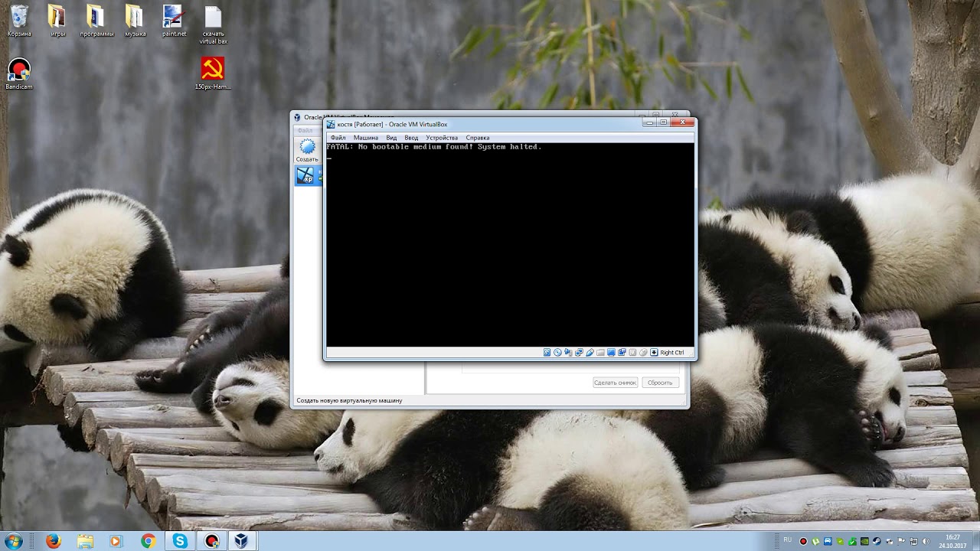Image resolution: width=980 pixels, height=551 pixels.
Task: Click the Show desktop strip
Action: pos(976,541)
